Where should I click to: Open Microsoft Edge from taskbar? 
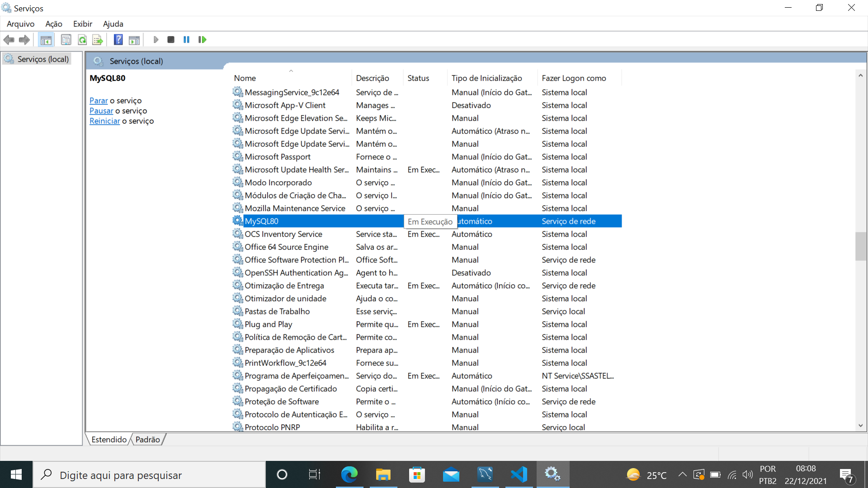(x=349, y=474)
